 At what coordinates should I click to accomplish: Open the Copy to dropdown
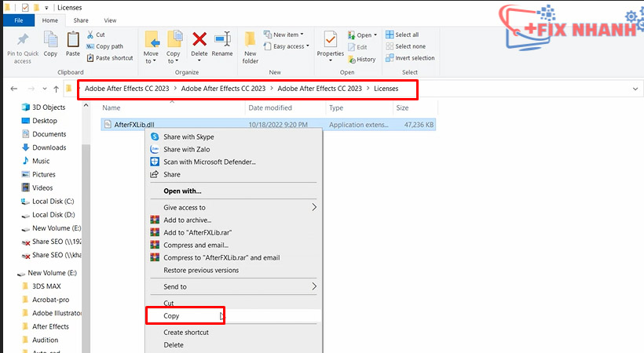tap(173, 47)
